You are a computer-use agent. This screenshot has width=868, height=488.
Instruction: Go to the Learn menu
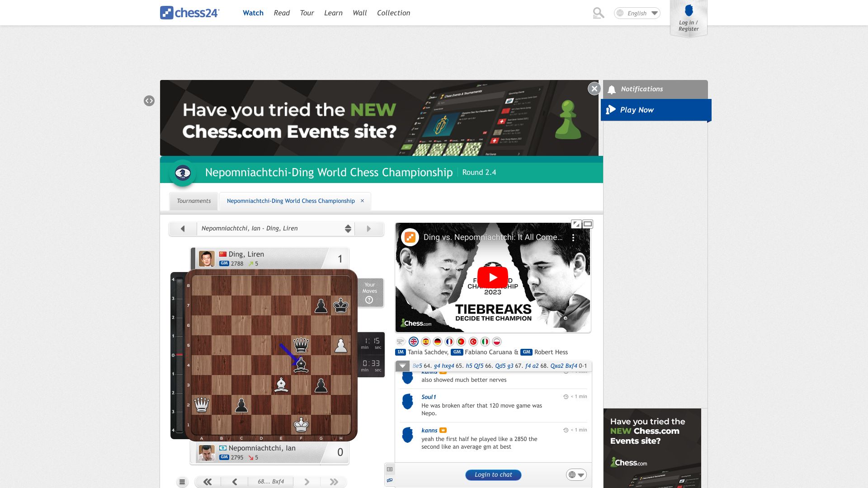(333, 13)
